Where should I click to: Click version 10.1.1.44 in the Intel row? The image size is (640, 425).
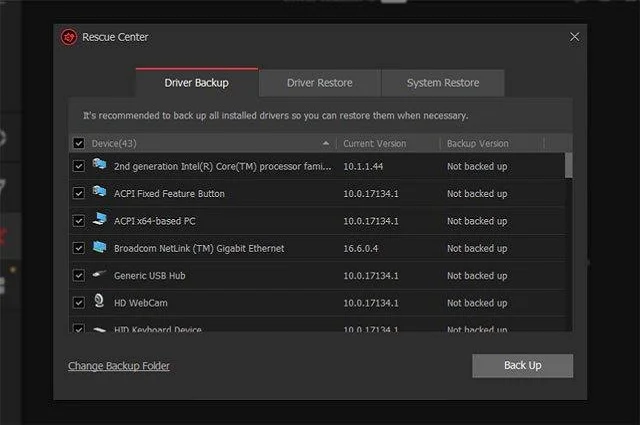(363, 166)
